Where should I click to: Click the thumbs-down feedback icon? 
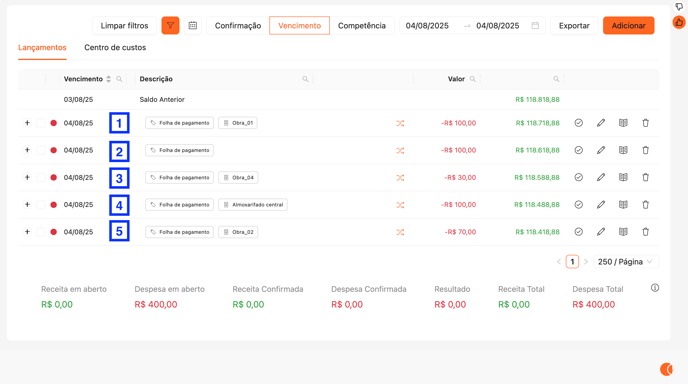pyautogui.click(x=679, y=7)
